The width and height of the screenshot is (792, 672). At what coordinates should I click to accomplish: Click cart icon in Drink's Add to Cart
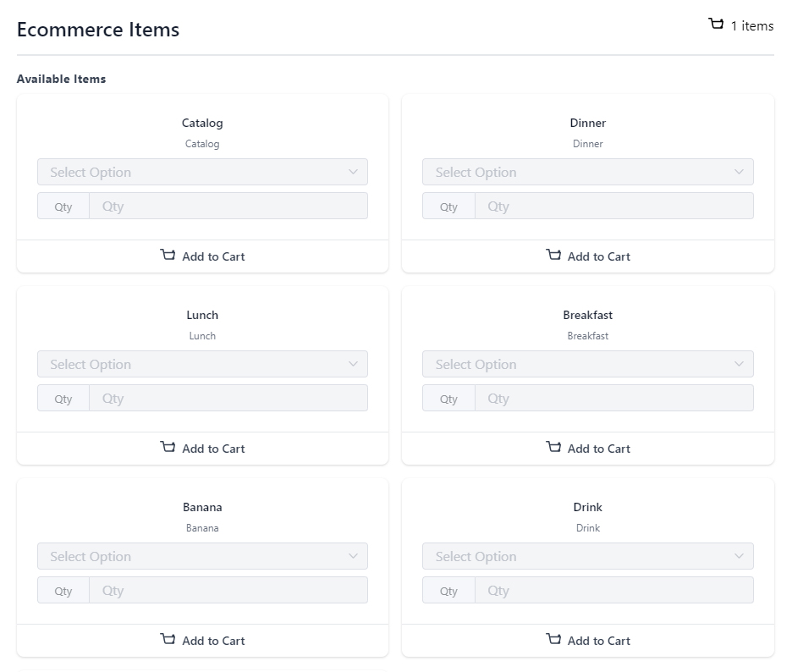pos(553,639)
